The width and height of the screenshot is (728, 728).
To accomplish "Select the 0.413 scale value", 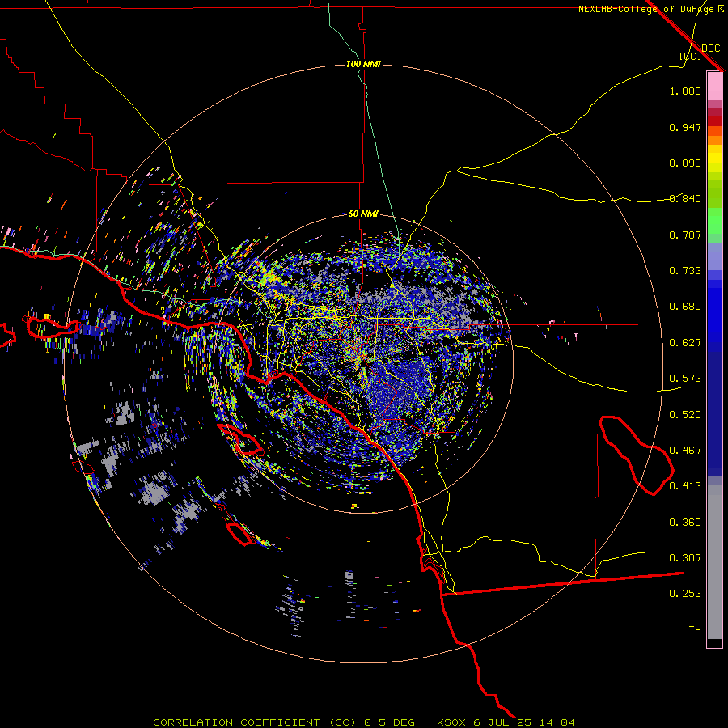I will point(685,486).
